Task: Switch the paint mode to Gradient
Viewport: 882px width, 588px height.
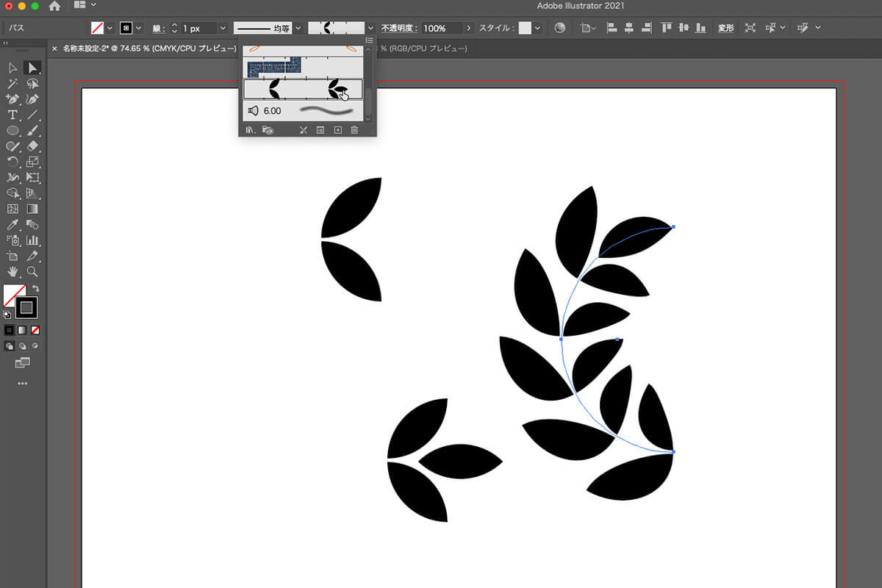Action: 22,330
